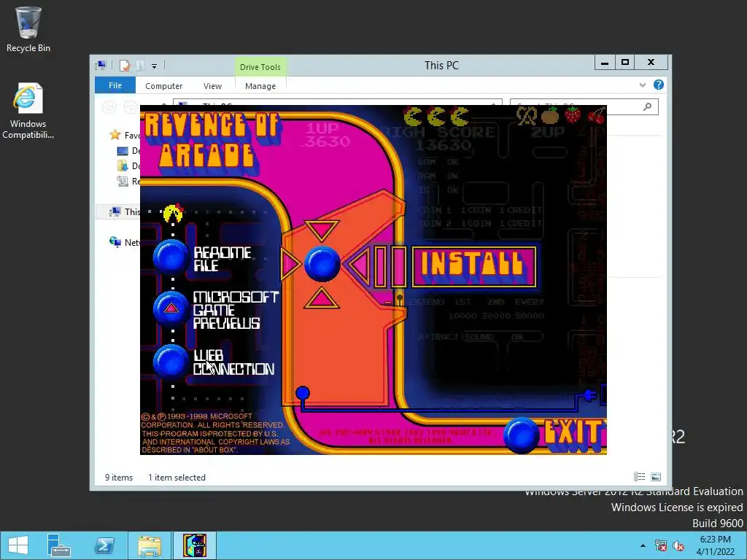The image size is (747, 560).
Task: Open the Manage ribbon tab
Action: [260, 86]
